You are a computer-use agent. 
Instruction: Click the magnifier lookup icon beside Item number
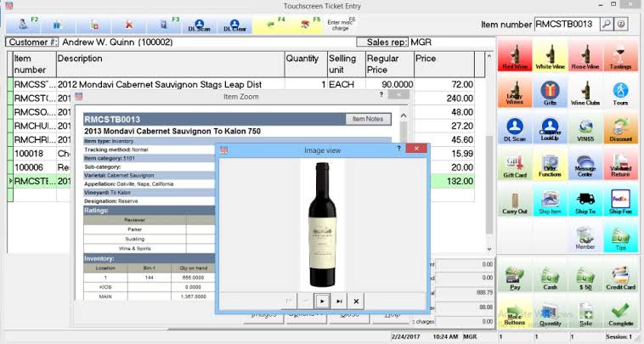pyautogui.click(x=607, y=25)
